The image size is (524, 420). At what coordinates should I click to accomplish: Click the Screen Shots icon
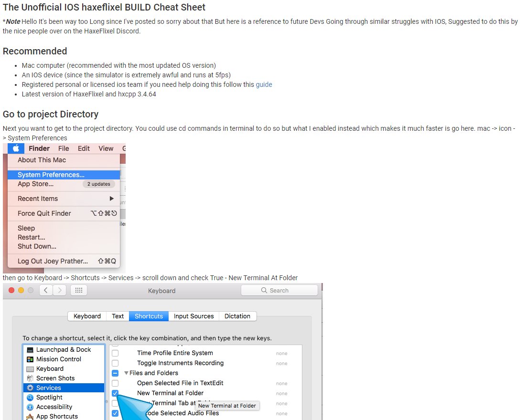pos(30,378)
